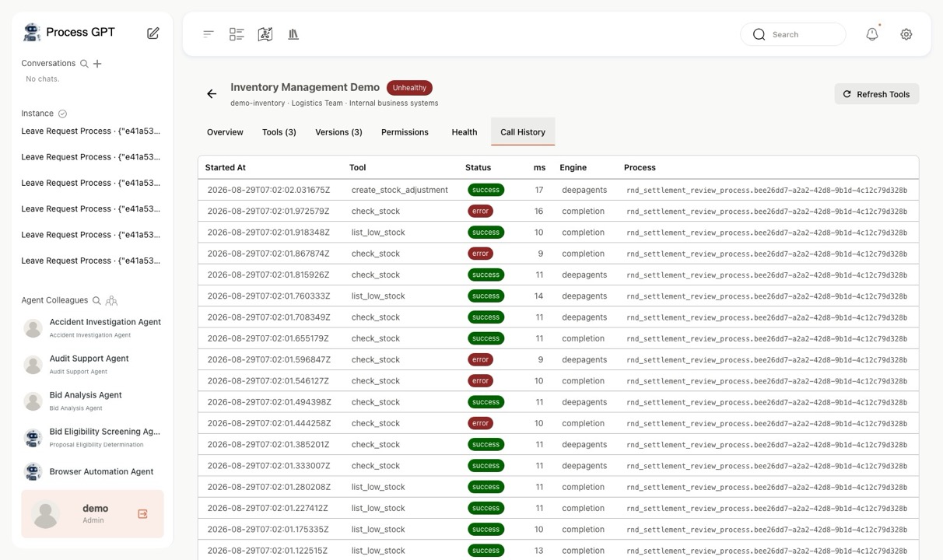
Task: Switch to the Versions (3) tab
Action: pos(338,132)
